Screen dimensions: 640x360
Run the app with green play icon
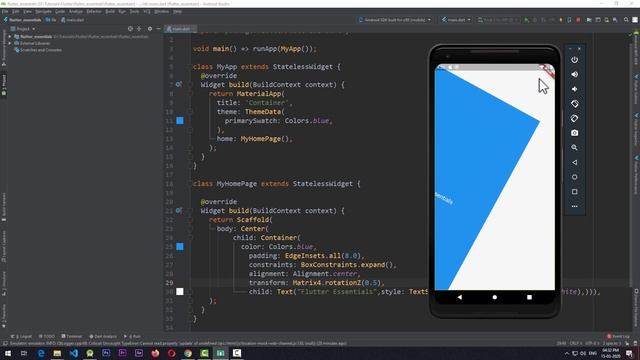tap(527, 20)
